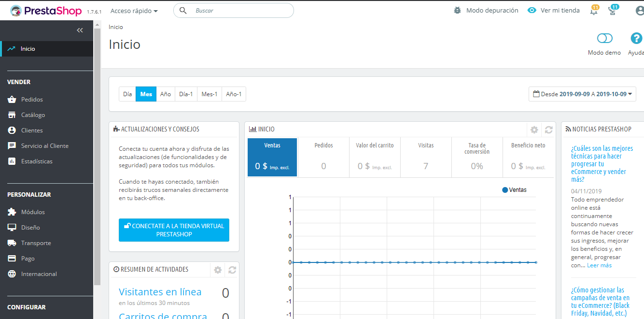Refresh the INICIO panel
644x319 pixels.
click(548, 130)
